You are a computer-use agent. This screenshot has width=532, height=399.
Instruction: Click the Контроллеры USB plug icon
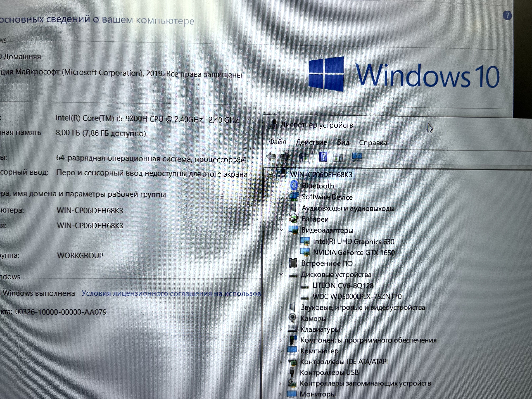tap(292, 372)
